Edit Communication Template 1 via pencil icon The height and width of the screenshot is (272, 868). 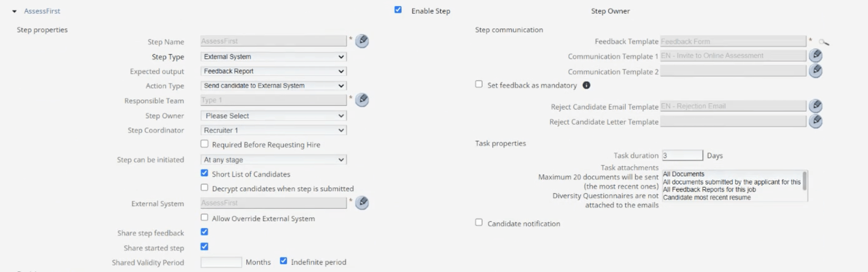tap(815, 55)
